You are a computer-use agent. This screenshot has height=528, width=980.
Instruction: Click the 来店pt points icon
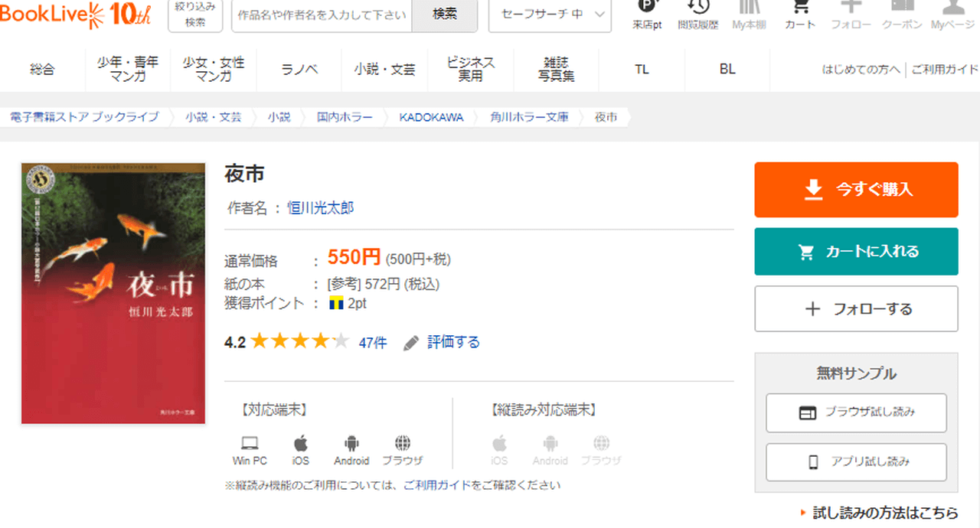point(647,9)
